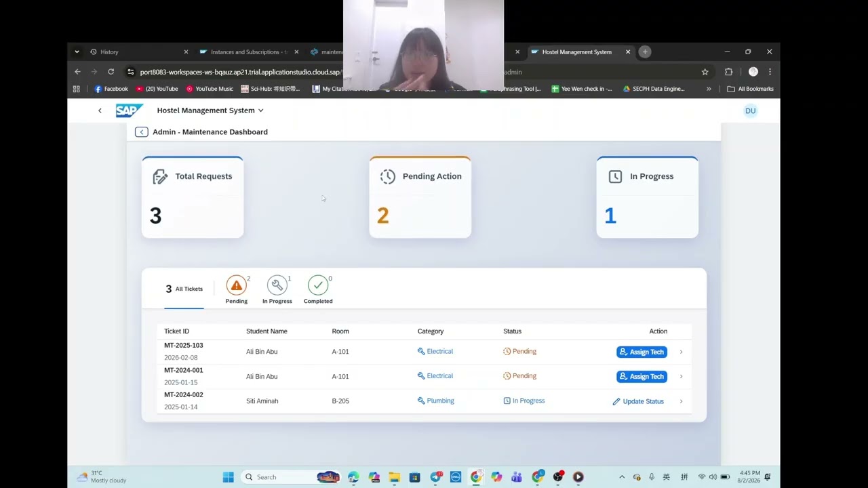
Task: Click the Ticket ID column header
Action: [x=176, y=331]
